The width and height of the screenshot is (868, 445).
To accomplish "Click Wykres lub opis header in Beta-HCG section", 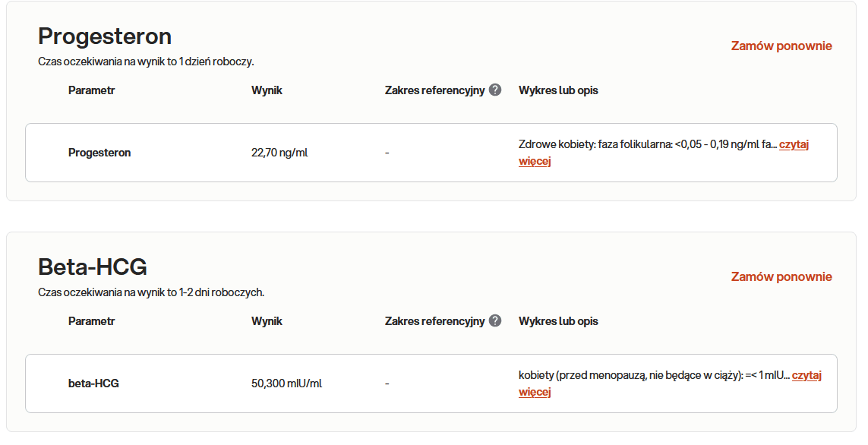I will click(558, 321).
